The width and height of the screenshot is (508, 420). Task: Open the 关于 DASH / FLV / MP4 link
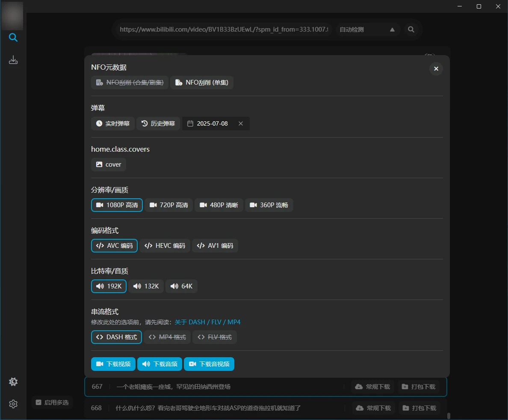[207, 322]
